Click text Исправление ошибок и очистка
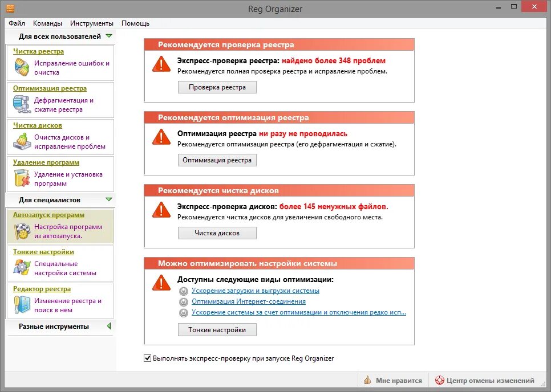Image resolution: width=551 pixels, height=392 pixels. (72, 68)
